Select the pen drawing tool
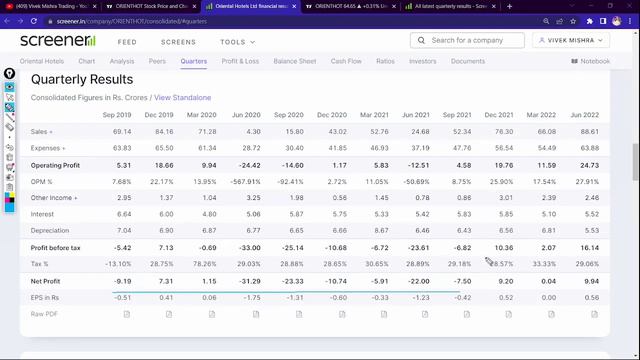640x360 pixels. pyautogui.click(x=9, y=118)
